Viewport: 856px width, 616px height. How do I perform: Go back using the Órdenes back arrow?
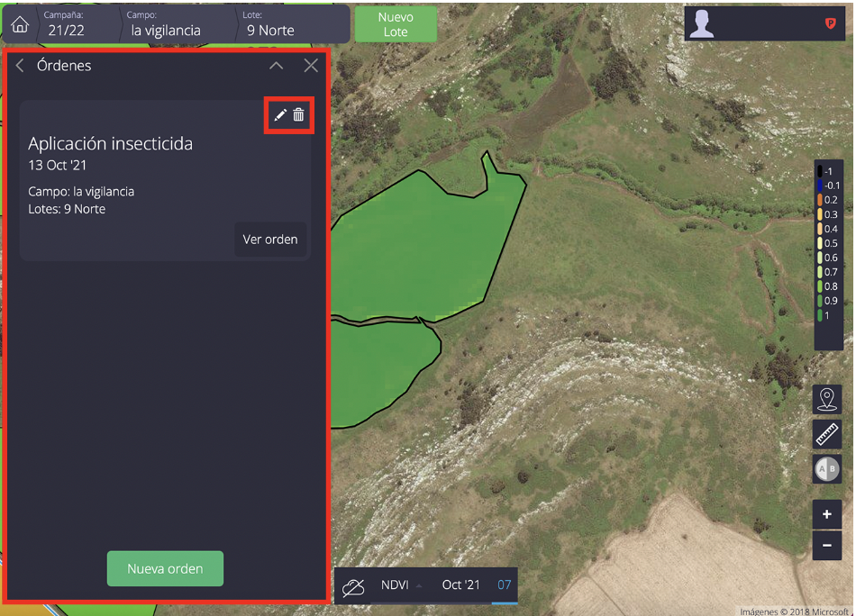pyautogui.click(x=20, y=66)
